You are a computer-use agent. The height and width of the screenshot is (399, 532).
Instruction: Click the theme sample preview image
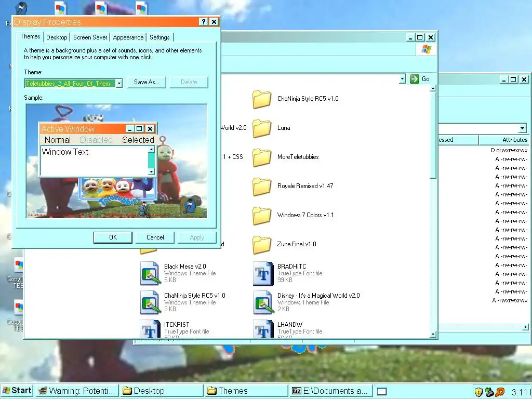point(116,161)
